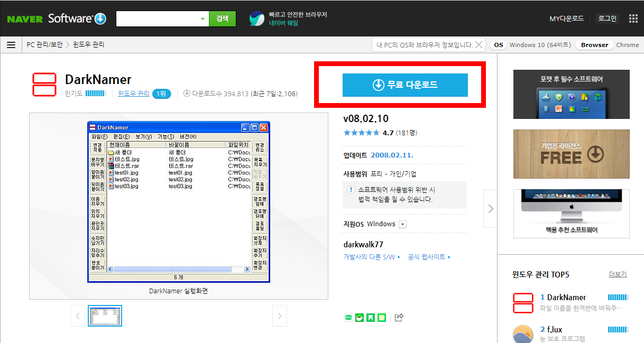Image resolution: width=644 pixels, height=343 pixels.
Task: Expand the side panel chevron arrow
Action: (491, 209)
